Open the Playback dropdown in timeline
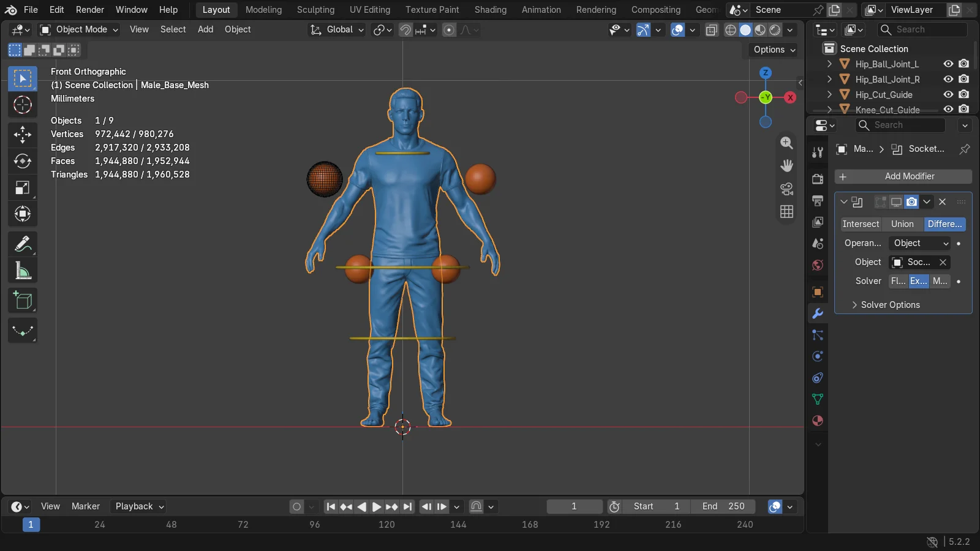The image size is (980, 551). 139,506
